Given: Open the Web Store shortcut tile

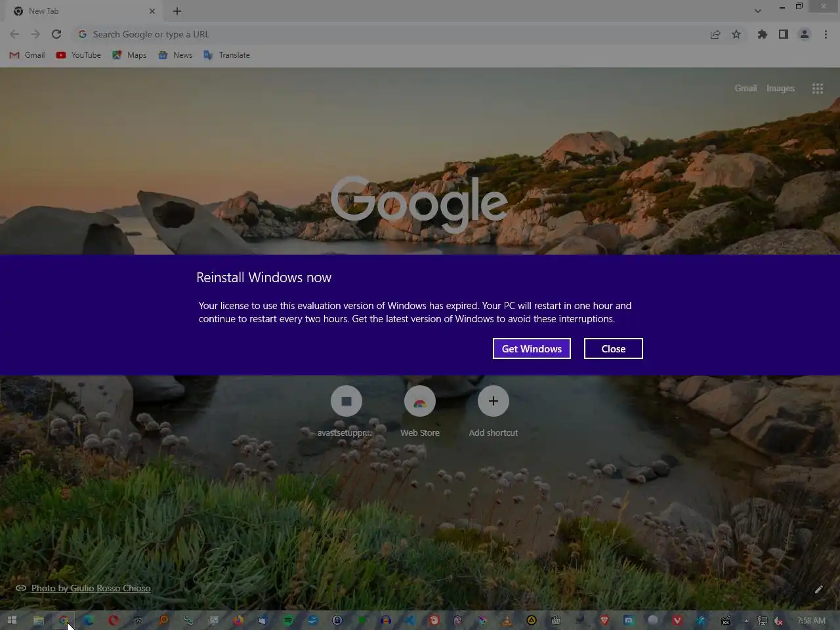Looking at the screenshot, I should (420, 411).
